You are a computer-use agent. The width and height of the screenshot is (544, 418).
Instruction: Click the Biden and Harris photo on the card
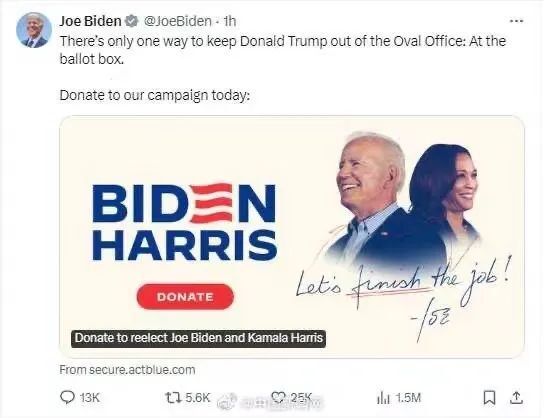(x=404, y=201)
